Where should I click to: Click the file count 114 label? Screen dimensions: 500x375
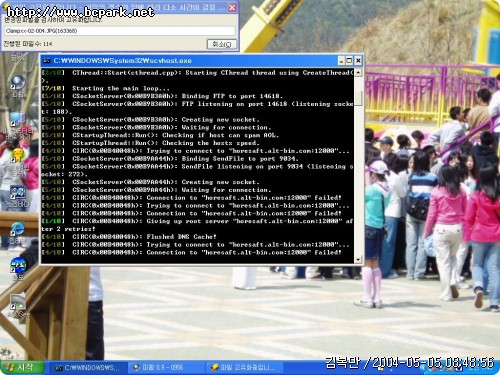[x=28, y=44]
